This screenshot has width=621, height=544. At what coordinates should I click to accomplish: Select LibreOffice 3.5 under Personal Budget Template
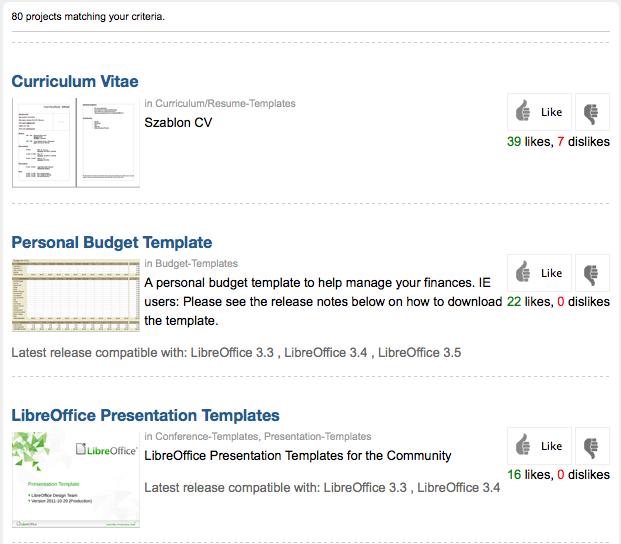point(419,352)
